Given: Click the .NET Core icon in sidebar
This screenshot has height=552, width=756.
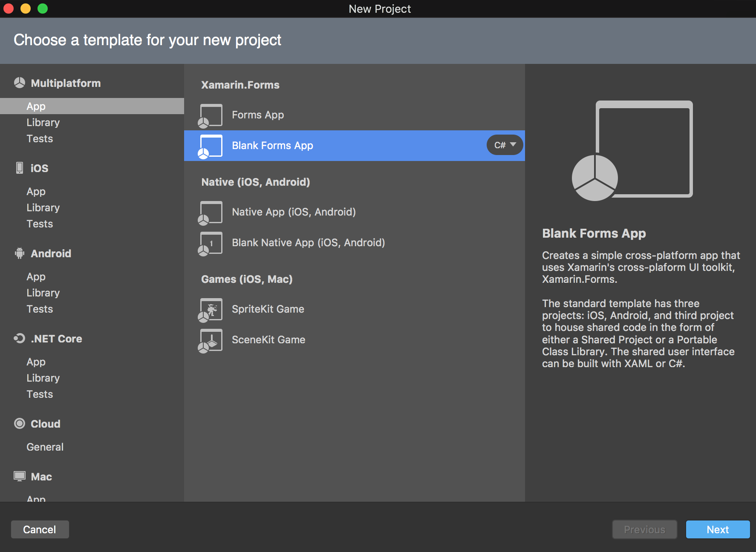Looking at the screenshot, I should pos(19,338).
